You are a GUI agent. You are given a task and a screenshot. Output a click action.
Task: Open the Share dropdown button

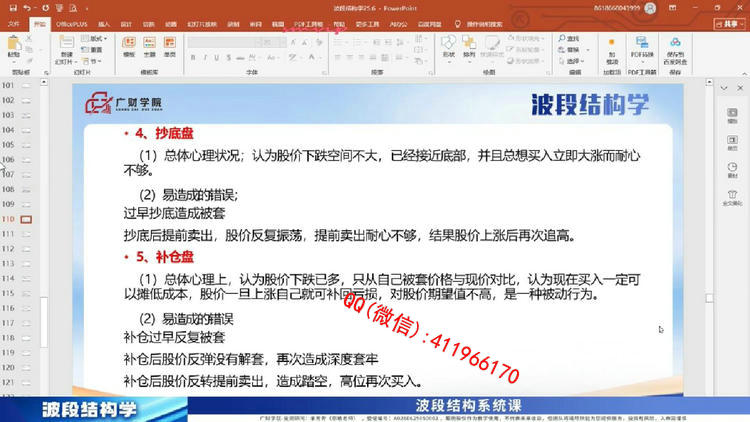point(729,24)
